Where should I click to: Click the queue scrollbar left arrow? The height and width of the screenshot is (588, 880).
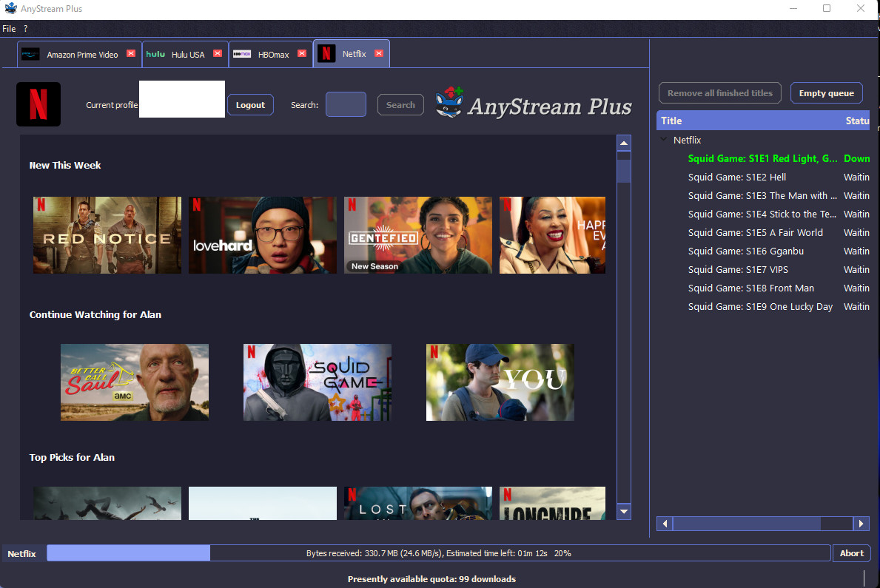(665, 524)
